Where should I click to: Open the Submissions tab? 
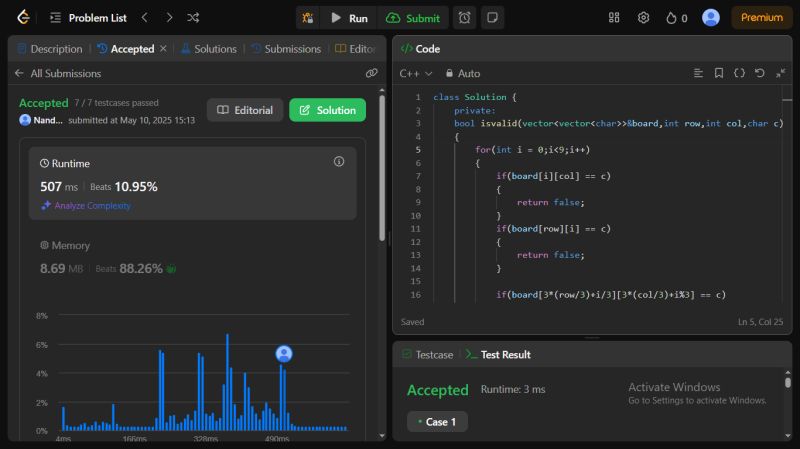[x=286, y=49]
